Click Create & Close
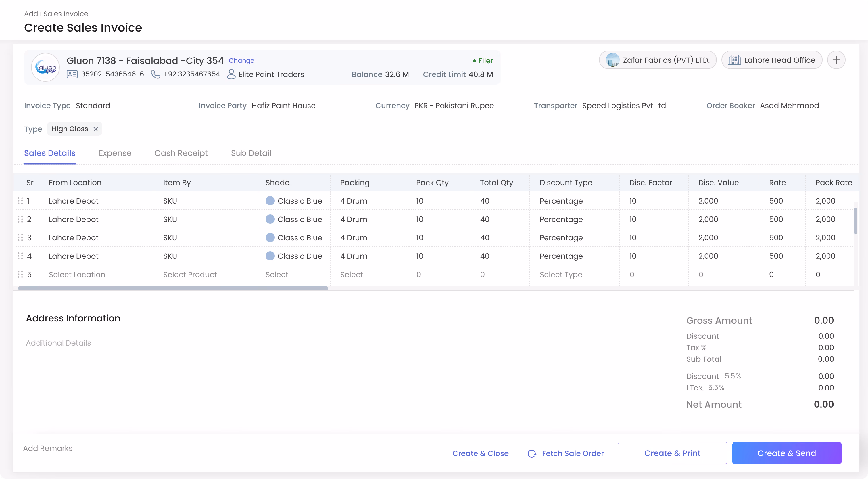This screenshot has height=479, width=868. [x=480, y=453]
